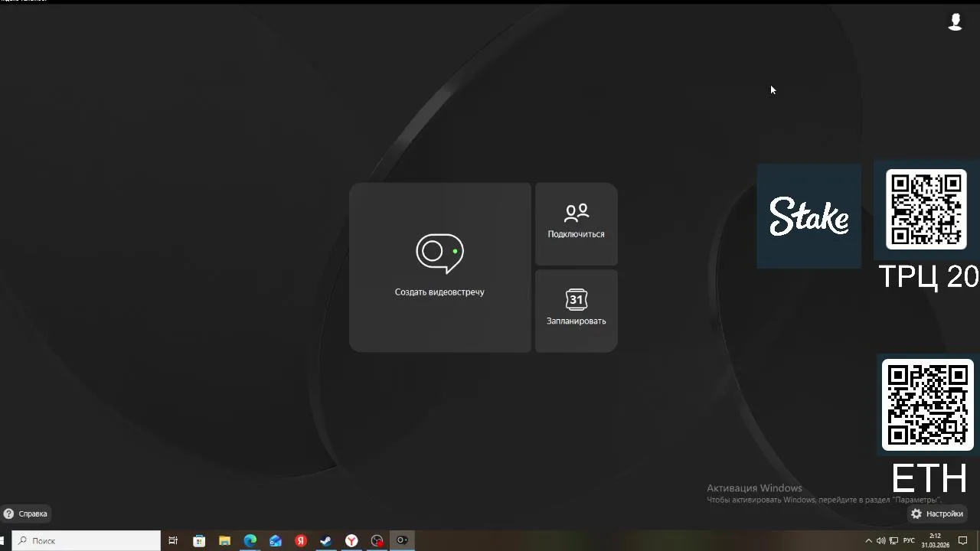This screenshot has height=551, width=980.
Task: Open the Подключиться join tile
Action: coord(577,223)
